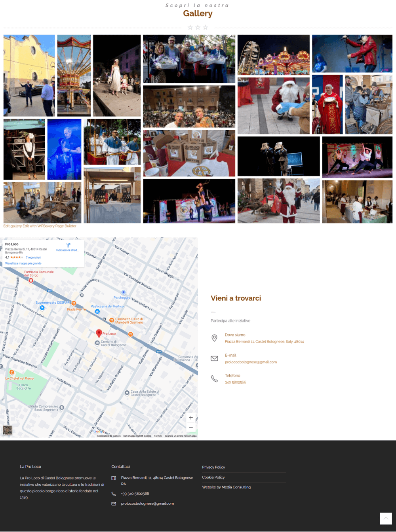Click Segnala un errore nella mappa
Viewport: 396px width, 532px height.
(x=181, y=436)
